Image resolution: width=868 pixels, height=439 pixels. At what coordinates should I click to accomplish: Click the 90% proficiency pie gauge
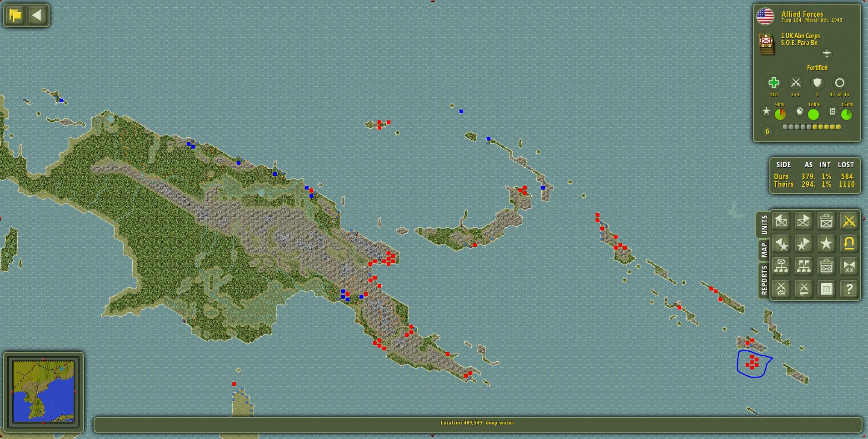coord(780,114)
